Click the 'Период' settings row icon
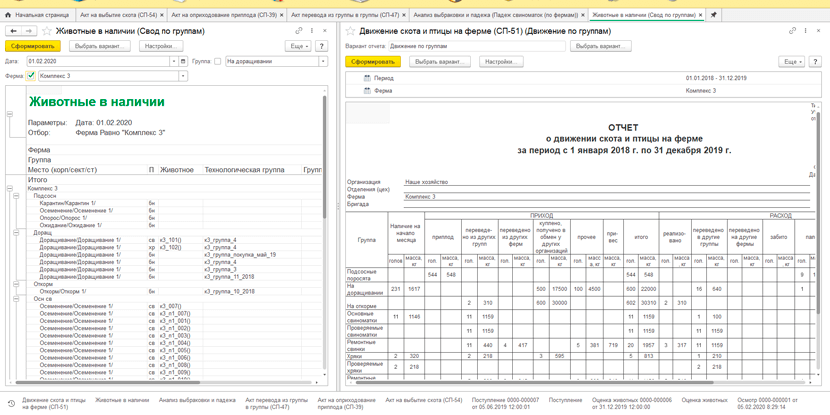Image resolution: width=830 pixels, height=415 pixels. pyautogui.click(x=367, y=78)
